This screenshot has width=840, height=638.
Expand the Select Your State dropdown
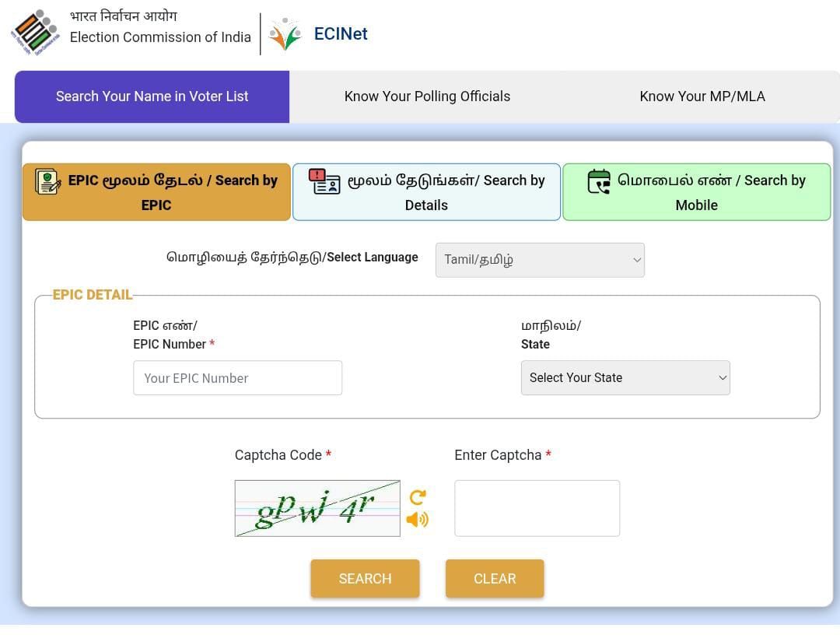[625, 377]
